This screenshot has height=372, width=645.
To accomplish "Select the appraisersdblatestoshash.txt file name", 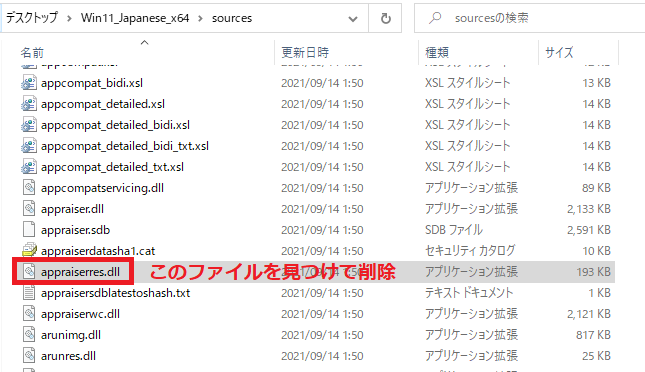I will (x=115, y=293).
